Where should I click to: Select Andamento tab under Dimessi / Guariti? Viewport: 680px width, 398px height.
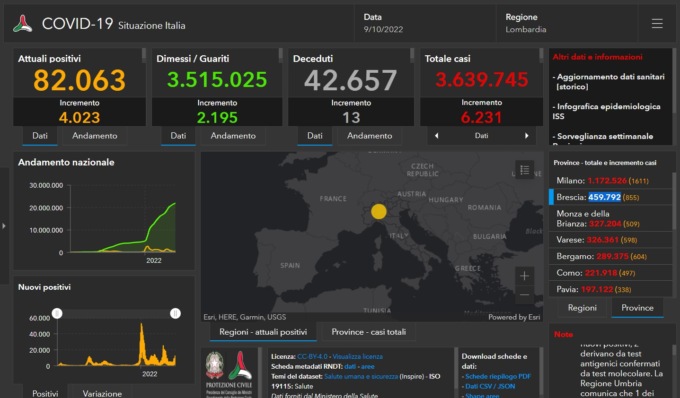[x=233, y=136]
